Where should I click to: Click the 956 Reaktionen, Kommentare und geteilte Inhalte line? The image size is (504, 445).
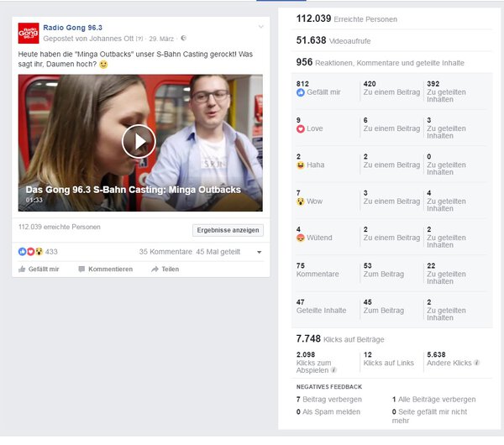click(x=381, y=62)
